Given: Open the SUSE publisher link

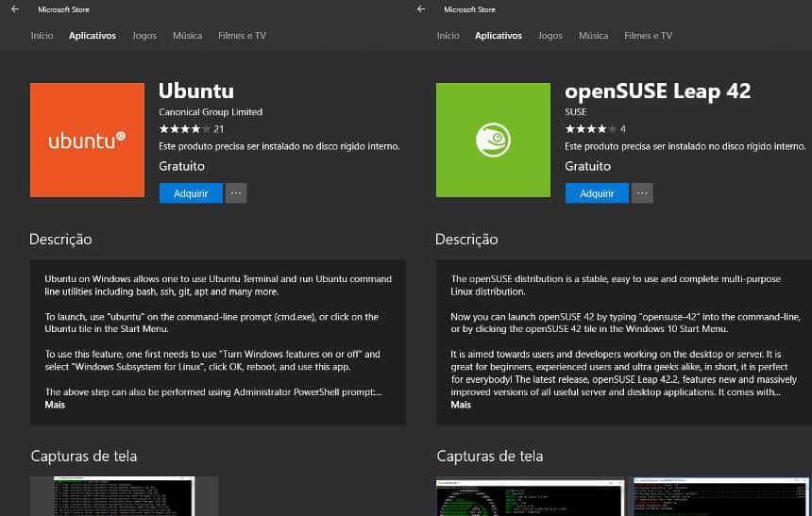Looking at the screenshot, I should [575, 112].
